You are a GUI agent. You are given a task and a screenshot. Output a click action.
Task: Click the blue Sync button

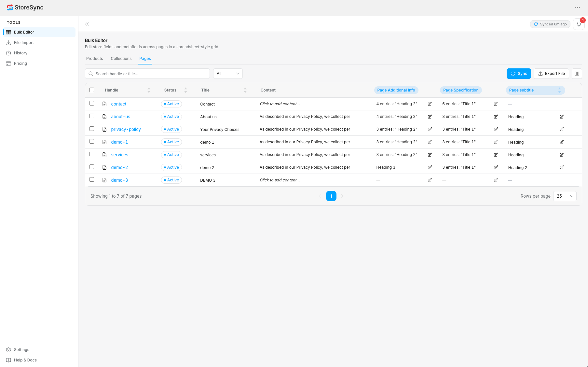[519, 74]
